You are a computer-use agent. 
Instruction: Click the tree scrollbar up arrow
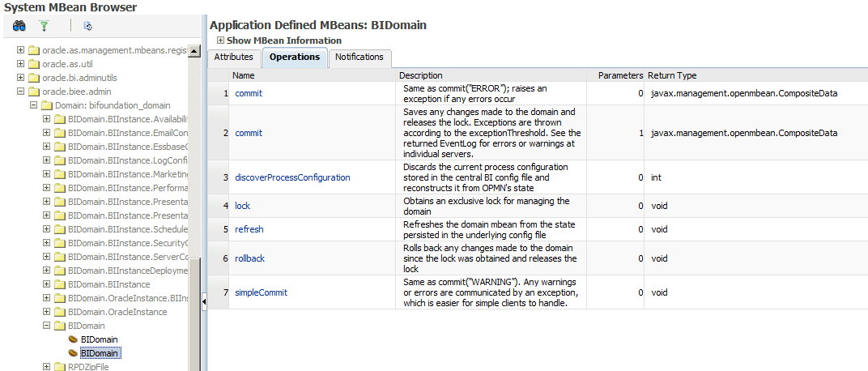(x=194, y=51)
